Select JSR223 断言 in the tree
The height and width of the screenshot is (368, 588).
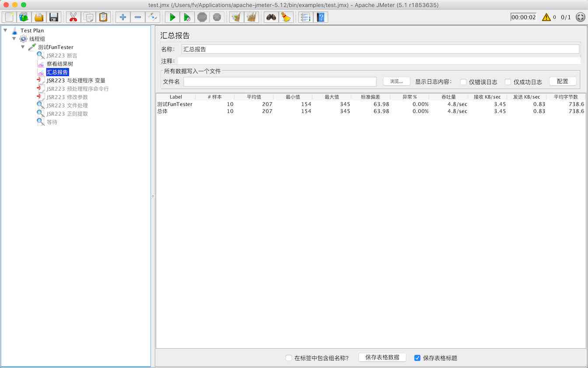(62, 56)
